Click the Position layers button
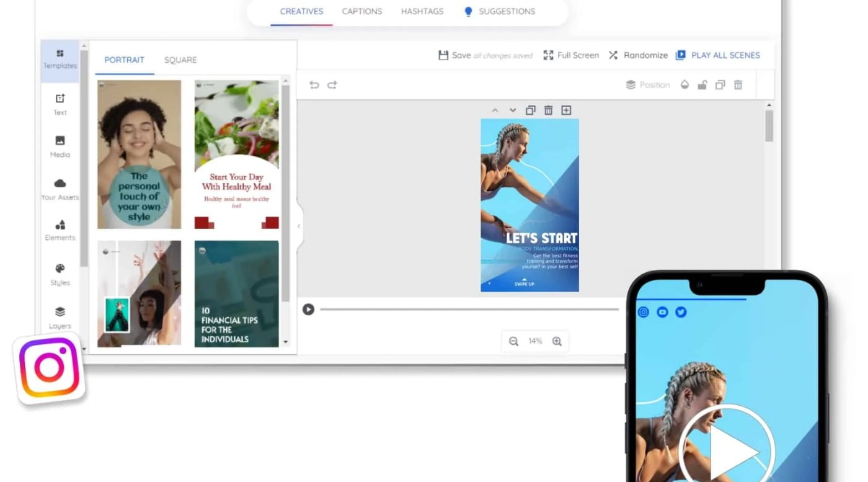Screen dimensions: 868x482 (648, 85)
